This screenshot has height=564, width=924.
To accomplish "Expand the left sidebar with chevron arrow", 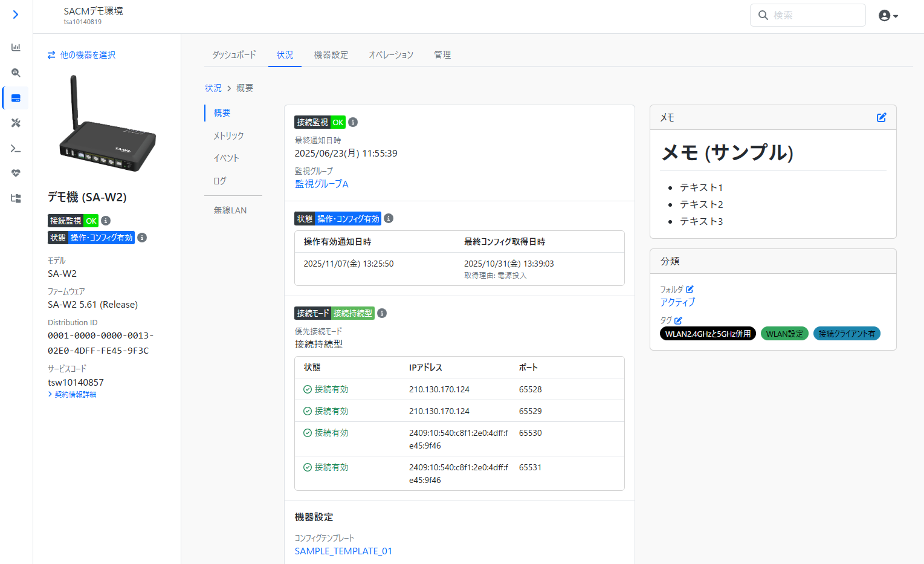I will point(16,15).
